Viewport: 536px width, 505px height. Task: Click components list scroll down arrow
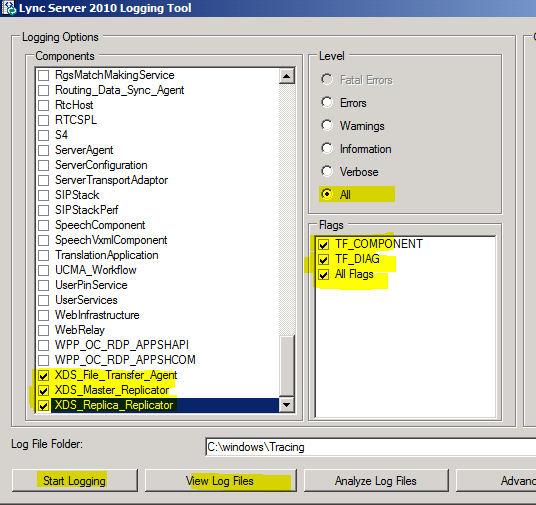click(286, 405)
